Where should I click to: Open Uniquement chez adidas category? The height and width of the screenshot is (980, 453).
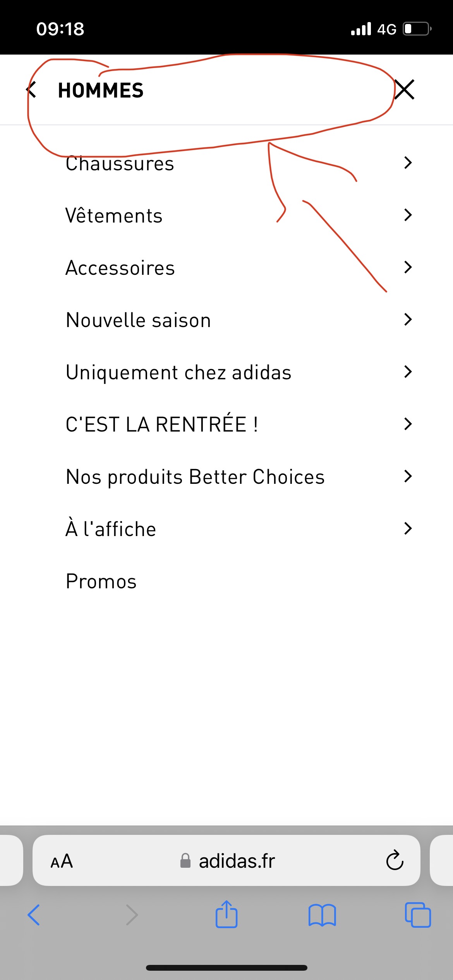pyautogui.click(x=178, y=372)
